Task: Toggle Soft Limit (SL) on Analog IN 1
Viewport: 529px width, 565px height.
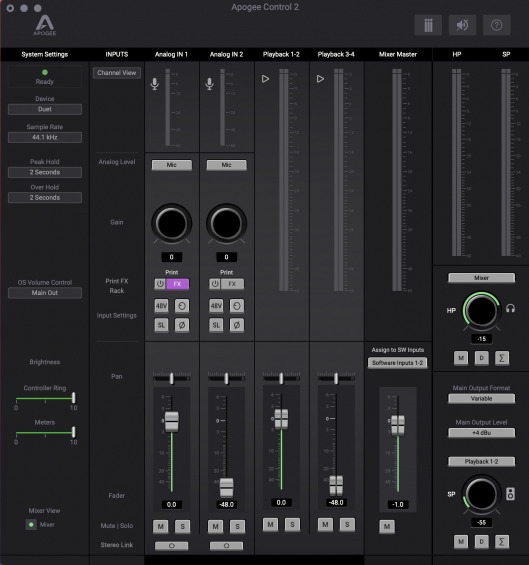Action: click(x=161, y=325)
